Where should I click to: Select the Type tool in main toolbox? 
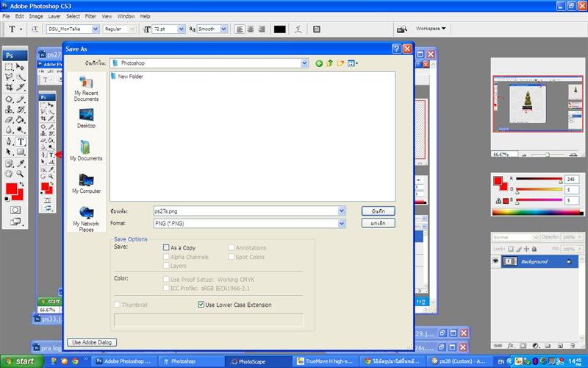pyautogui.click(x=21, y=141)
